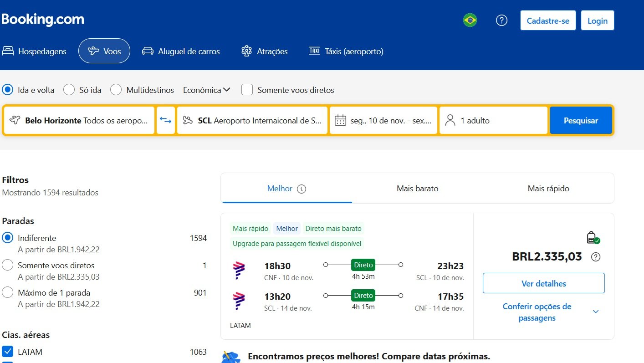644x363 pixels.
Task: Open the 1 adulto passengers selector
Action: pos(493,120)
